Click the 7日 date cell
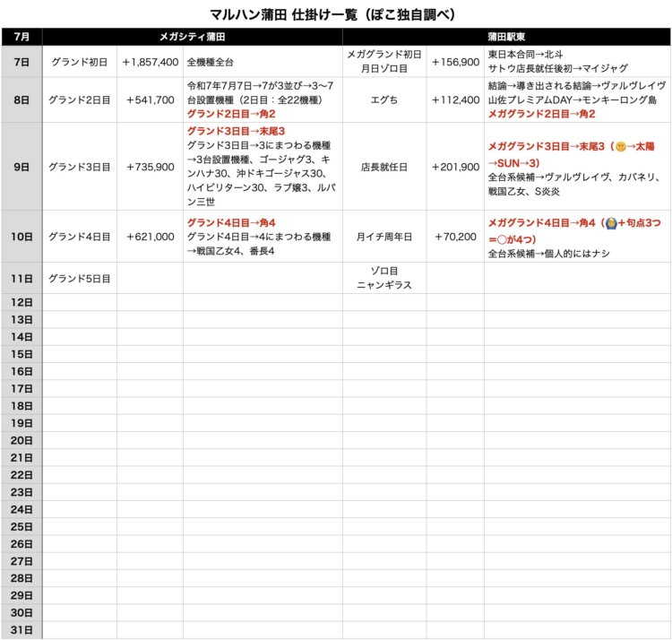The image size is (672, 640). [22, 62]
